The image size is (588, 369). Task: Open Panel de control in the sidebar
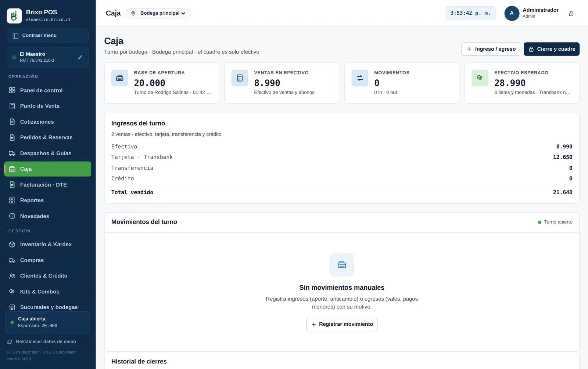[47, 90]
